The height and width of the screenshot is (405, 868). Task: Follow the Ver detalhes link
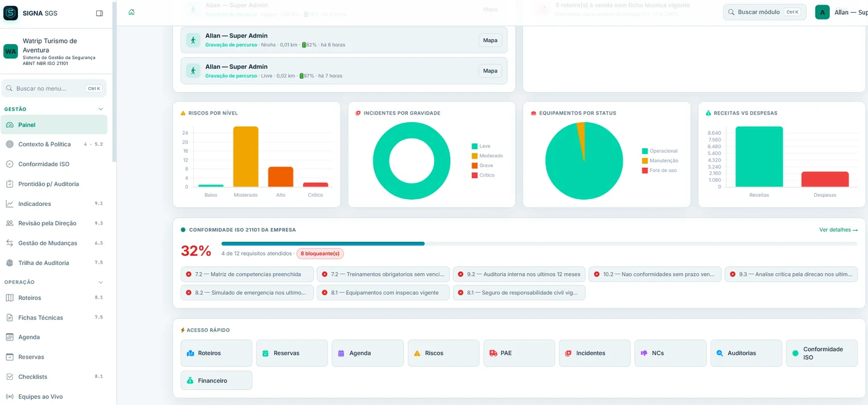(x=838, y=230)
